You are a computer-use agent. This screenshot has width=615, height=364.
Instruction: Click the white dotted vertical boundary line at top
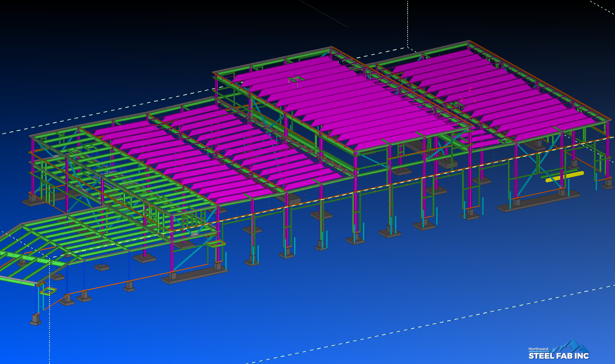408,23
